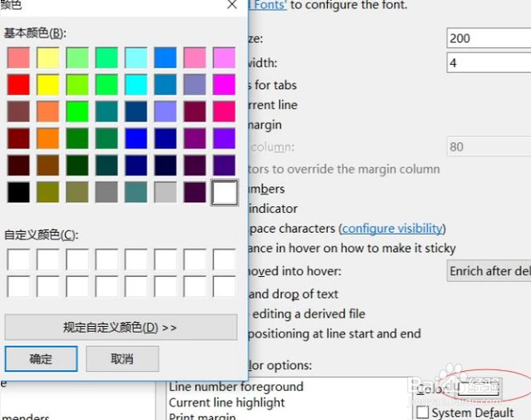This screenshot has width=531, height=420.
Task: Select the first custom color slot
Action: (x=18, y=259)
